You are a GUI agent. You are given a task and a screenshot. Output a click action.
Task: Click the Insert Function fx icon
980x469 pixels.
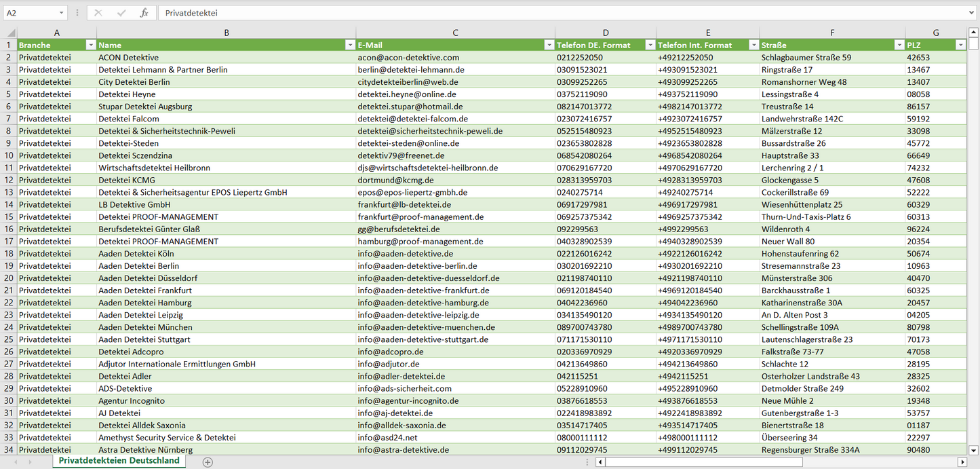[144, 13]
